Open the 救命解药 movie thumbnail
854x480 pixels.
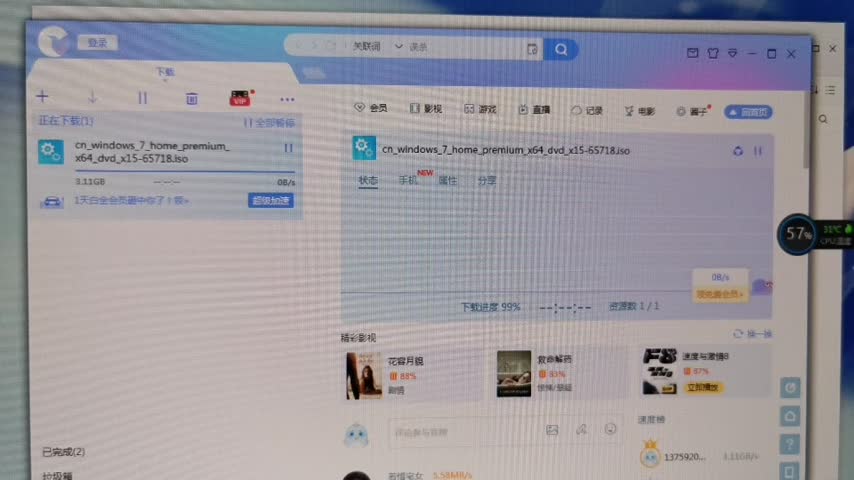pos(514,374)
